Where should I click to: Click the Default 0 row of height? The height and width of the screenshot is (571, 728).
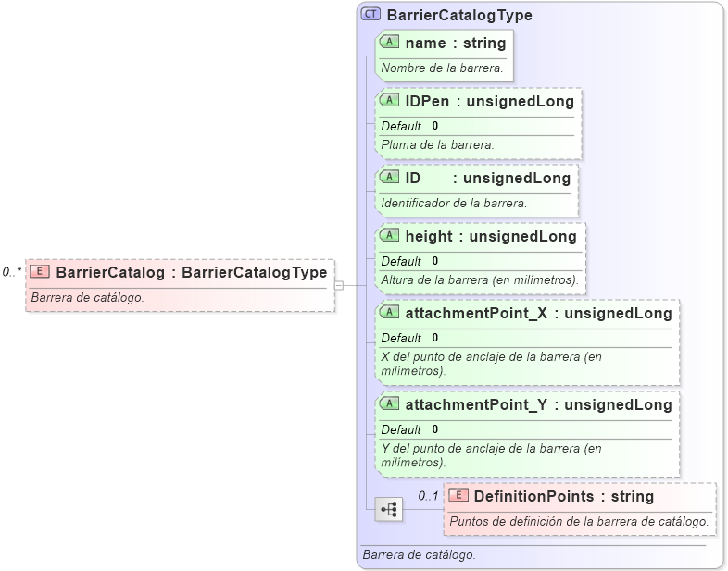point(481,261)
